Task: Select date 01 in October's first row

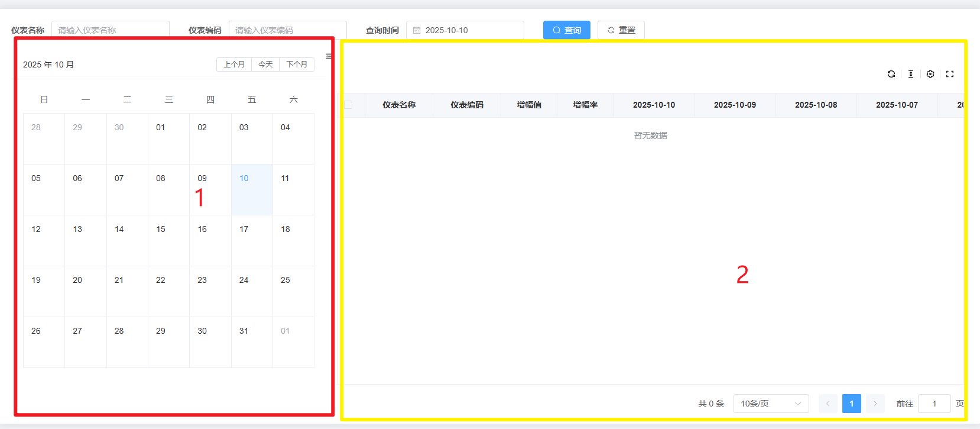Action: pyautogui.click(x=168, y=138)
